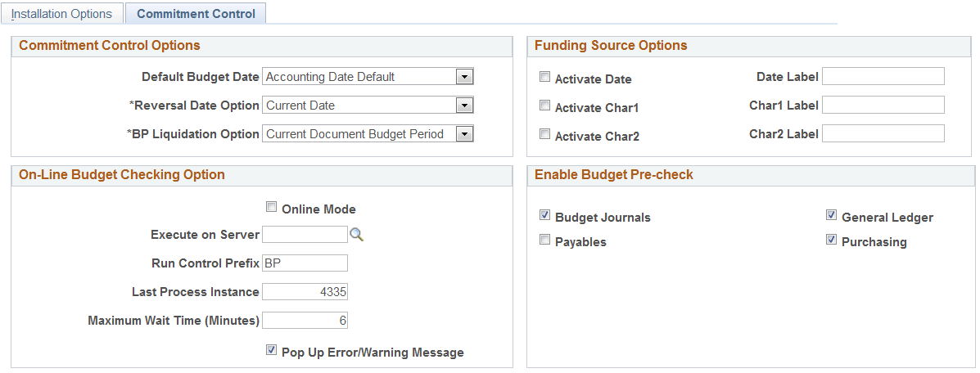Open the BP Liquidation Option dropdown

coord(464,134)
